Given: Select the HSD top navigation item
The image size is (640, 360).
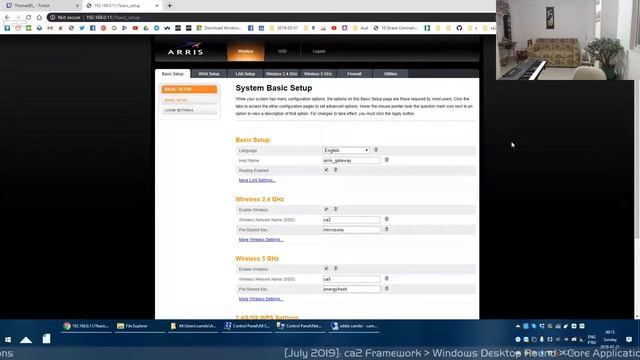Looking at the screenshot, I should click(x=282, y=51).
